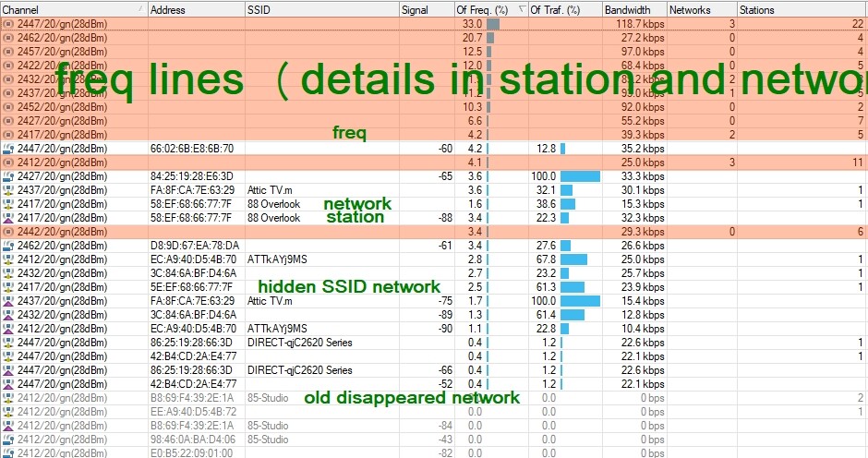Image resolution: width=868 pixels, height=458 pixels.
Task: Click the 33.0 frequency usage bar on the top row
Action: [493, 24]
